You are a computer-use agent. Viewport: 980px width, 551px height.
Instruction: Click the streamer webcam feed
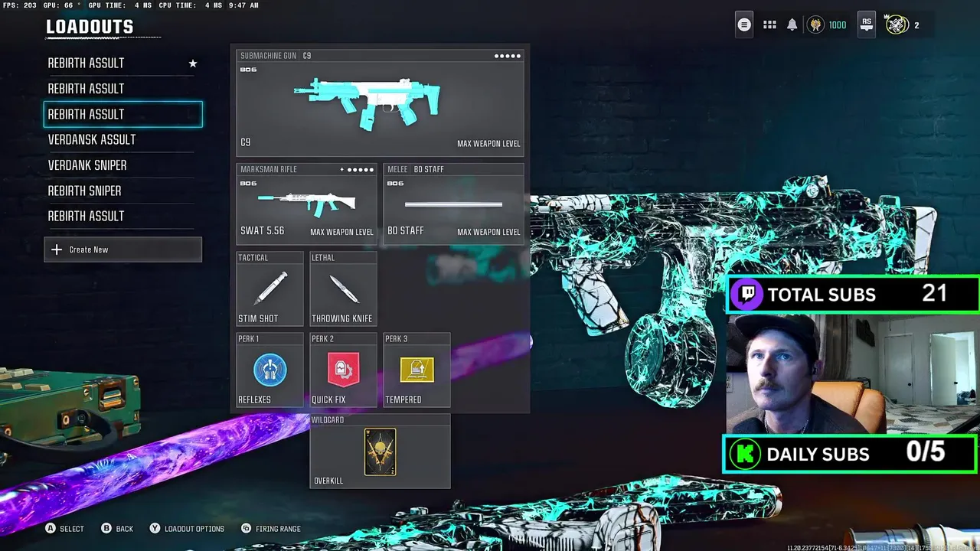pyautogui.click(x=852, y=373)
